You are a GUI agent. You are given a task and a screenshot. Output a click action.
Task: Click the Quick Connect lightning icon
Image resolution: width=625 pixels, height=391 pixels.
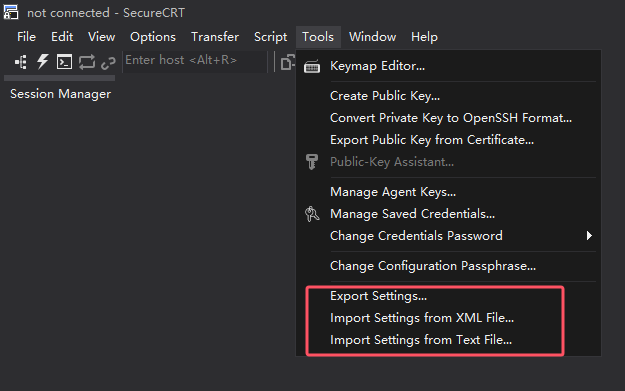[x=42, y=62]
